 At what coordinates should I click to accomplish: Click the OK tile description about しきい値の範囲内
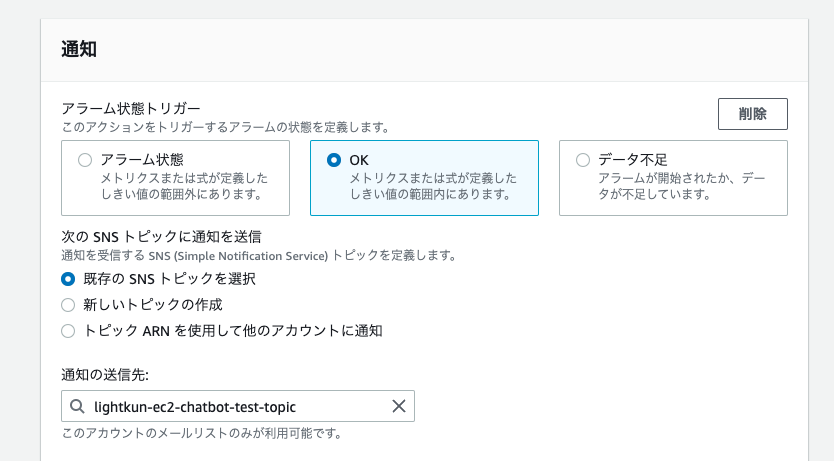coord(433,186)
